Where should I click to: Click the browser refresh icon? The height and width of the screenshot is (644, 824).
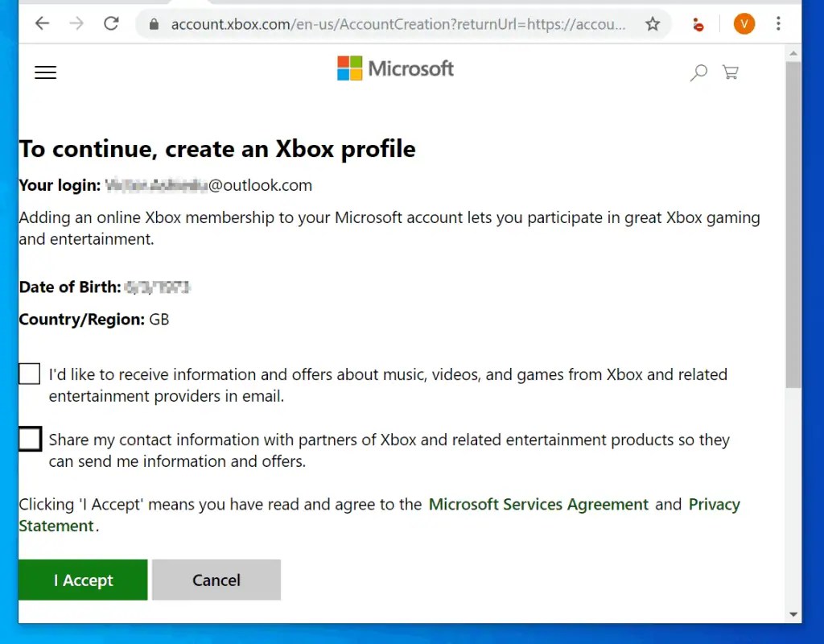pos(111,23)
